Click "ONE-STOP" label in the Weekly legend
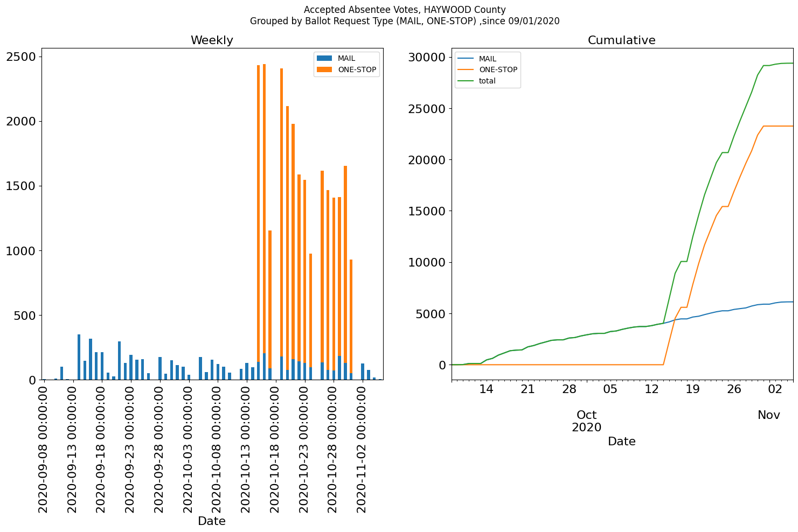This screenshot has width=798, height=532. (x=357, y=69)
